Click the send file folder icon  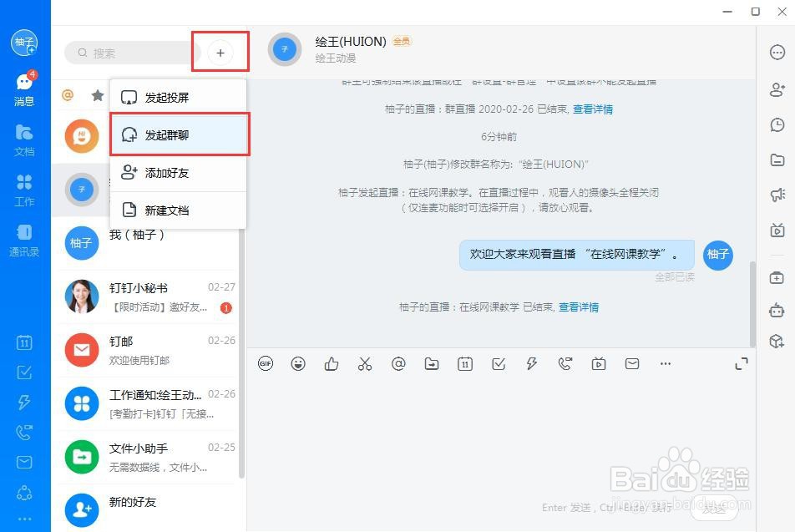click(x=432, y=363)
